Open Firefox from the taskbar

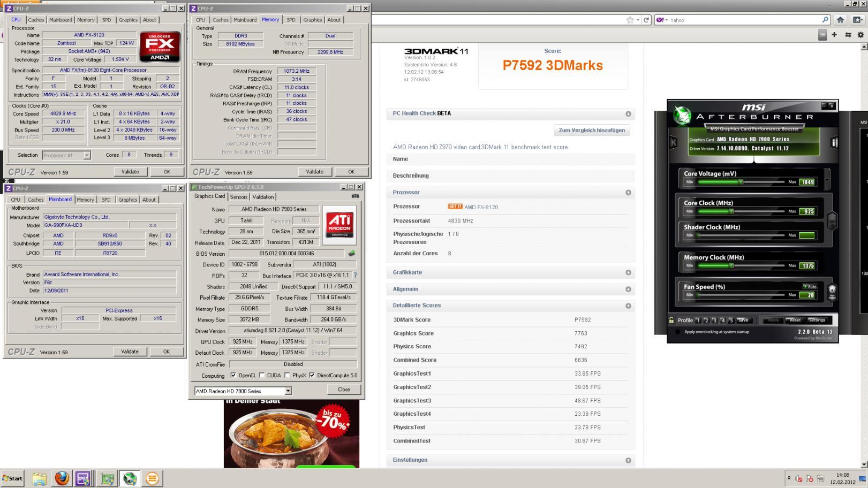(62, 478)
